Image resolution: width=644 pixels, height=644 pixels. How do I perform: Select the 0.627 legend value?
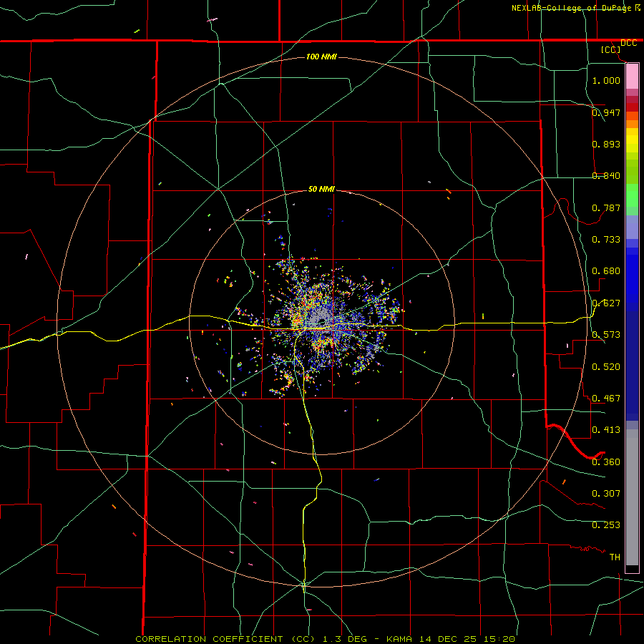pyautogui.click(x=606, y=303)
